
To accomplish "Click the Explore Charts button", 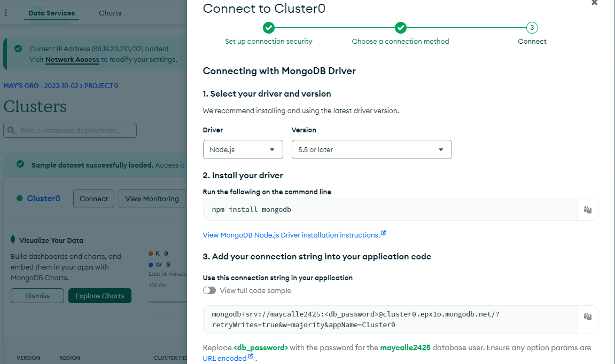I will click(100, 296).
